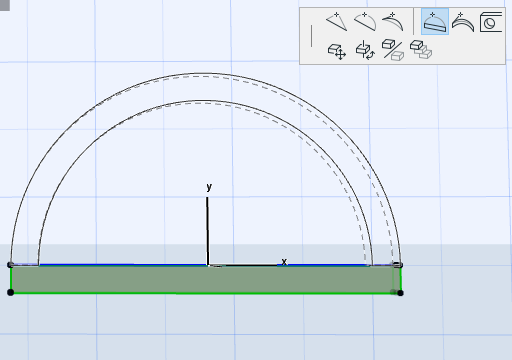Select the thick arch-with-plus icon
Viewport: 512px width, 360px height.
(x=463, y=22)
